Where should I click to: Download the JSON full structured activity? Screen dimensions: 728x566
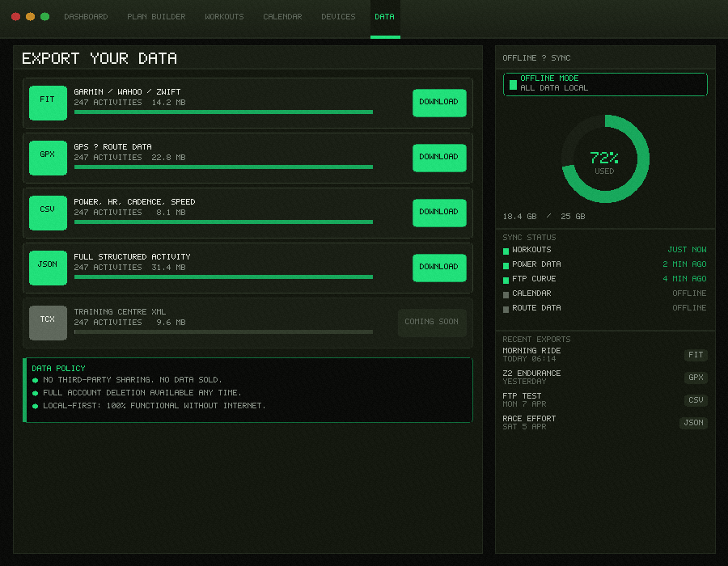[439, 268]
